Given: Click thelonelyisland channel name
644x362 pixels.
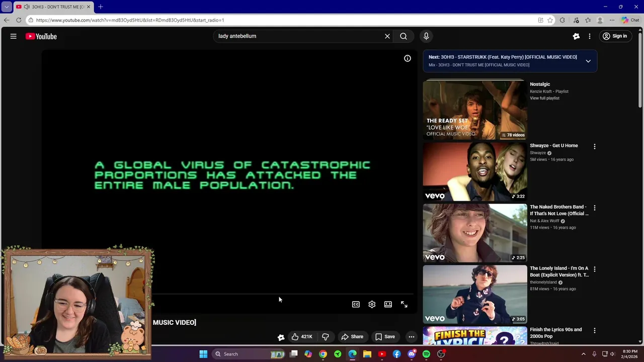Looking at the screenshot, I should [543, 282].
